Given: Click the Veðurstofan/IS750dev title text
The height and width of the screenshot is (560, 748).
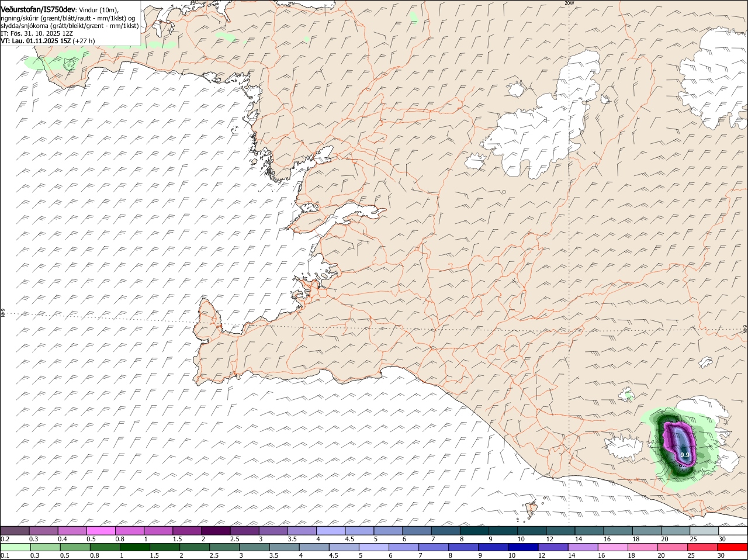Looking at the screenshot, I should click(x=37, y=10).
